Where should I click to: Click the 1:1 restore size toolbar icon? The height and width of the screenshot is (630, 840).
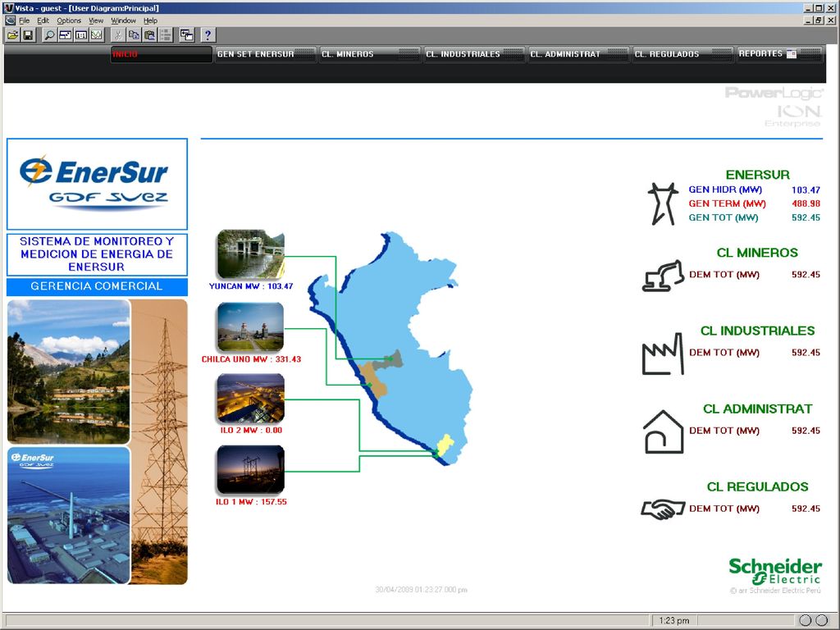[x=81, y=35]
